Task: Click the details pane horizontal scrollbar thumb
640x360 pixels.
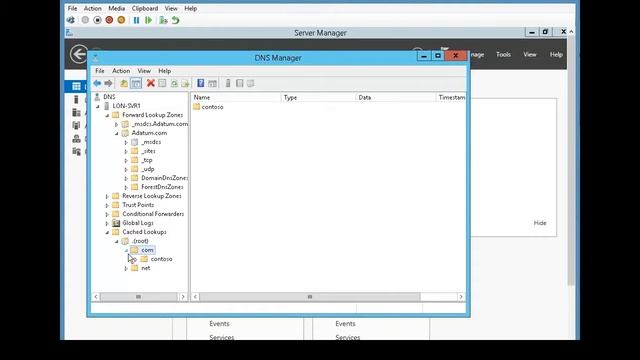Action: (x=310, y=297)
